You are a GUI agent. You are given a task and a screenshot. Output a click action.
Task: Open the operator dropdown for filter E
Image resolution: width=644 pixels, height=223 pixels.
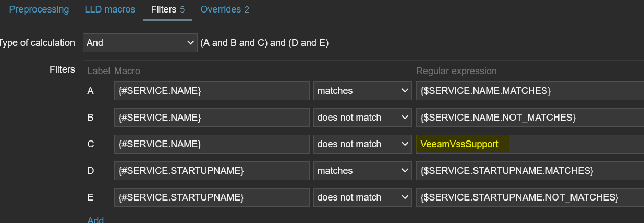tap(362, 197)
